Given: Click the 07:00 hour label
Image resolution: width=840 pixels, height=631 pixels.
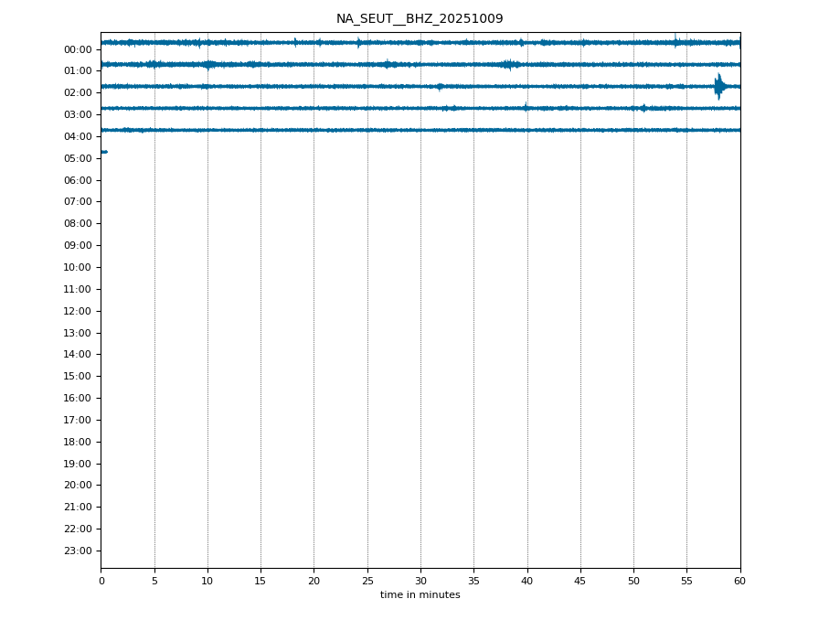Looking at the screenshot, I should pyautogui.click(x=78, y=202).
